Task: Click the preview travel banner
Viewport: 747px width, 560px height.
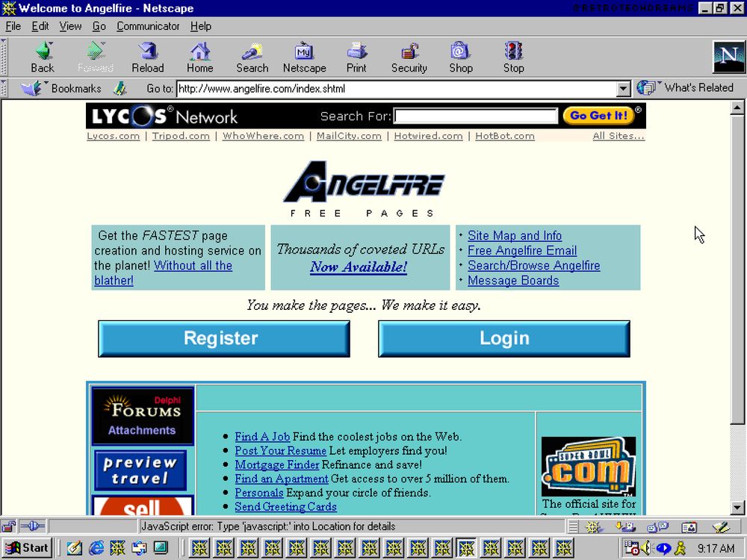Action: tap(140, 470)
